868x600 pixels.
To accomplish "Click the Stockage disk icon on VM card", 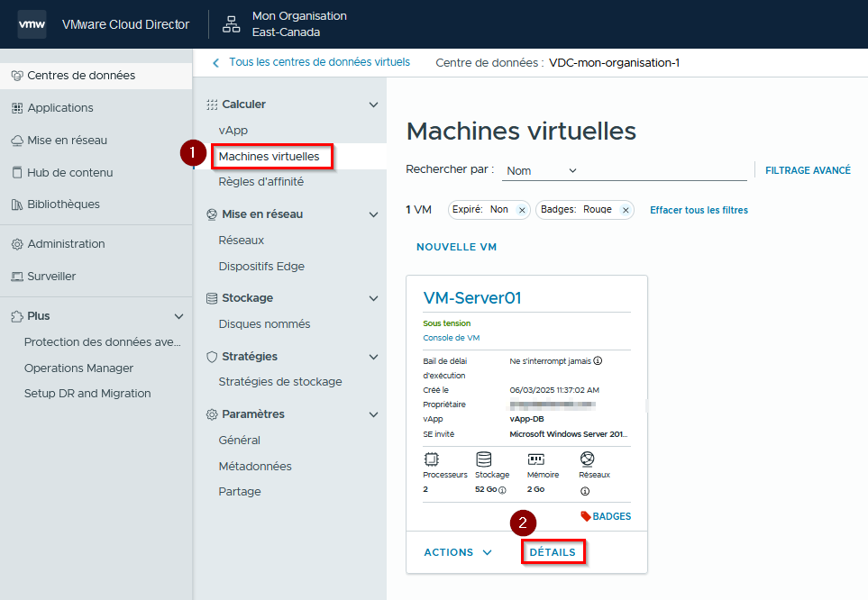I will pyautogui.click(x=484, y=459).
